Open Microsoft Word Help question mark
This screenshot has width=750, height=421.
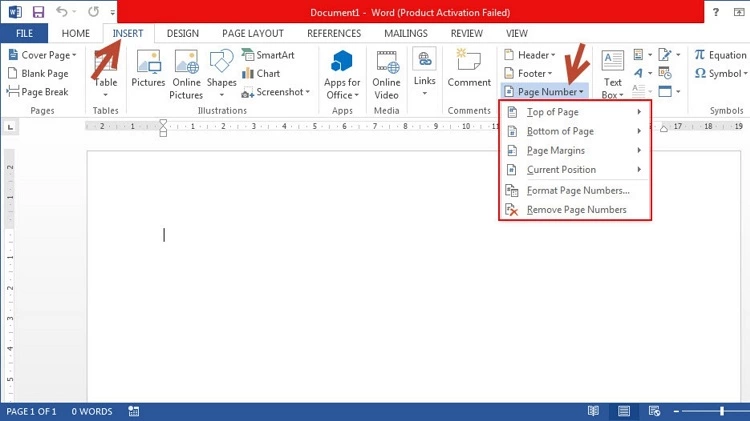coord(716,12)
